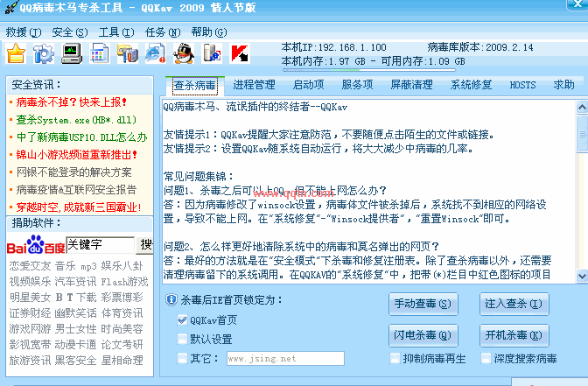
Task: Open link 中了新病毒USP10.DLL怎么办
Action: (x=81, y=137)
